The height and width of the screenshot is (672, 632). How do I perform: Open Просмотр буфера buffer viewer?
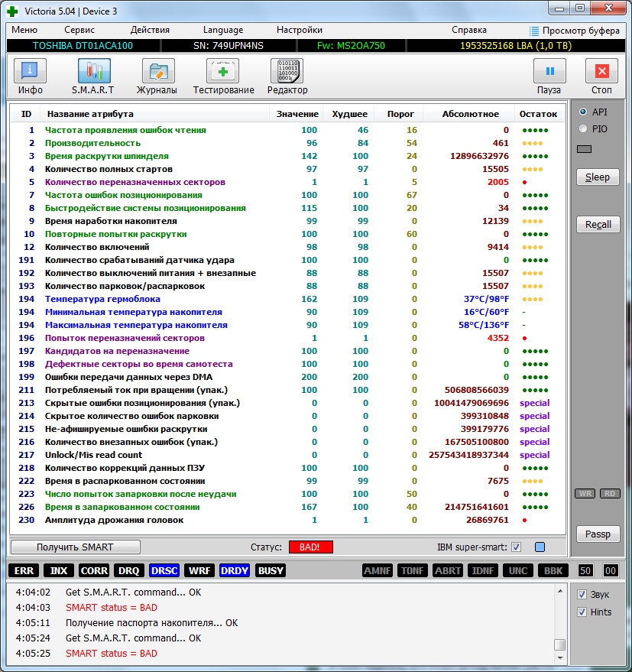[576, 31]
